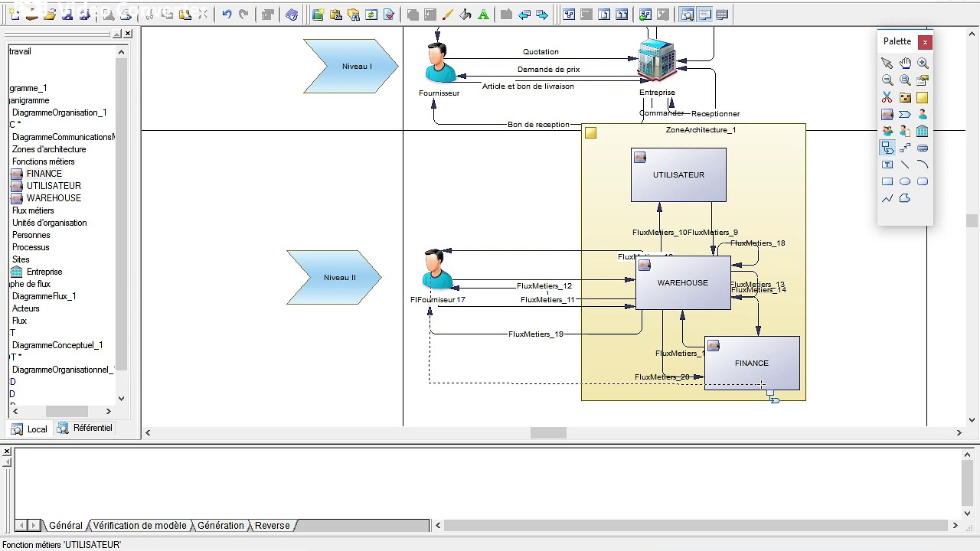Click the yellow architecture zone tool
This screenshot has height=551, width=980.
point(923,97)
